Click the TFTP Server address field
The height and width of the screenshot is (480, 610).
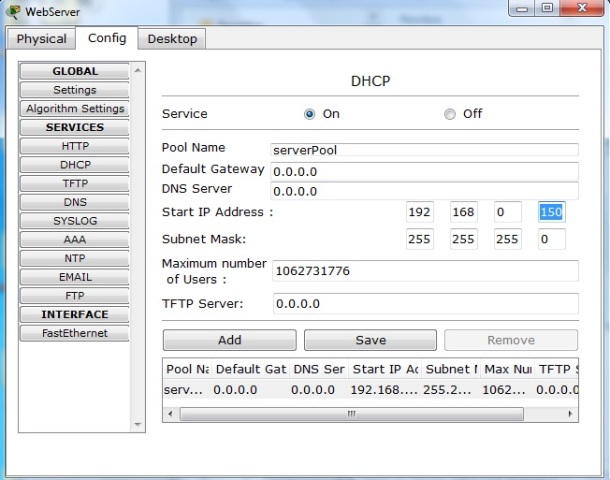pyautogui.click(x=424, y=304)
